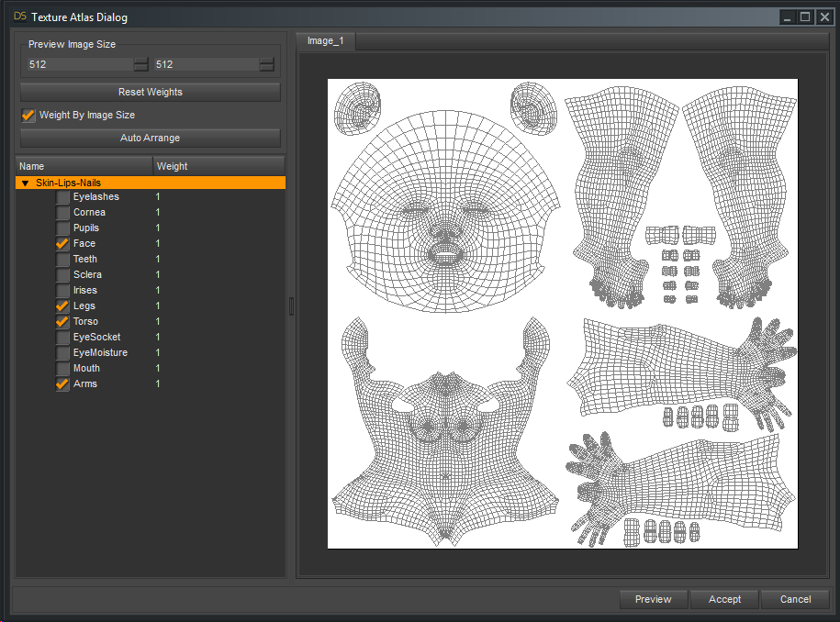This screenshot has height=622, width=840.
Task: Enable the EyeSocket surface checkbox
Action: (x=62, y=338)
